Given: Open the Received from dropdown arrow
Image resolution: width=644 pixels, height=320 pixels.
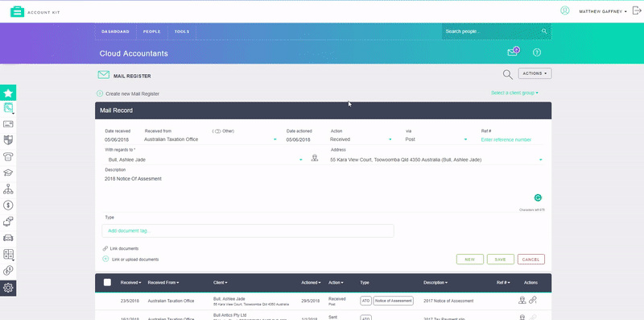Looking at the screenshot, I should 275,139.
